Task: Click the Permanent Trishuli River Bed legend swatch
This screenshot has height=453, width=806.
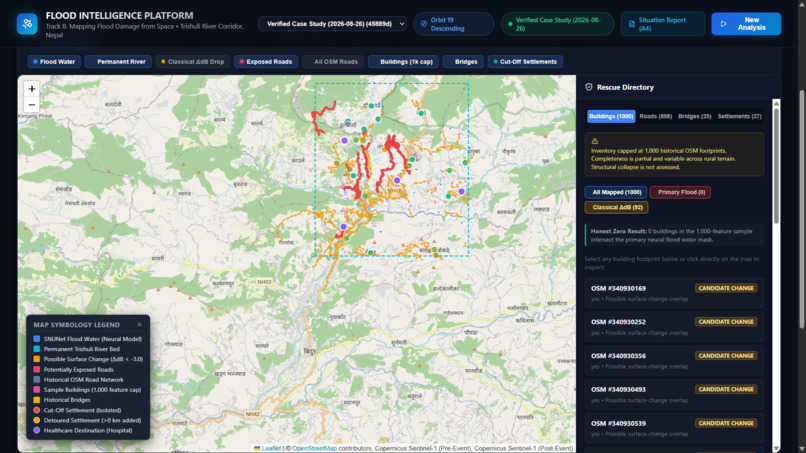Action: tap(37, 349)
